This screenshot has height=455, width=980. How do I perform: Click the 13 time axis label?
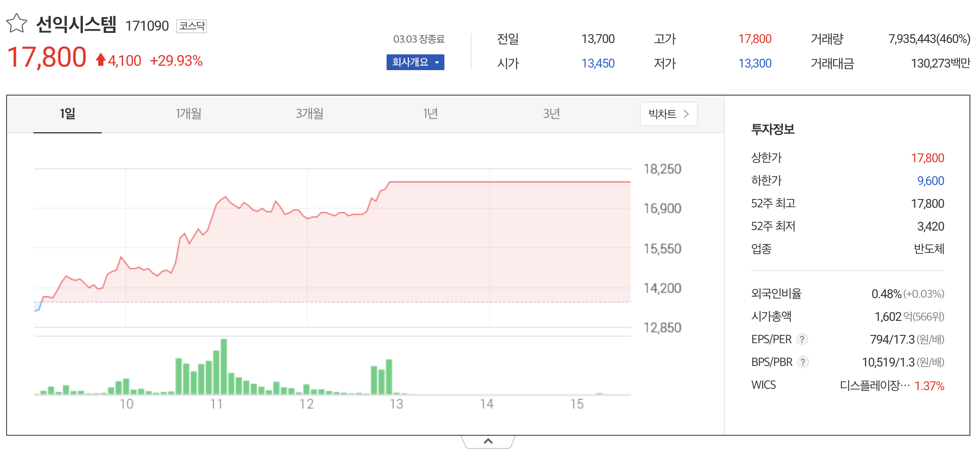click(x=396, y=404)
